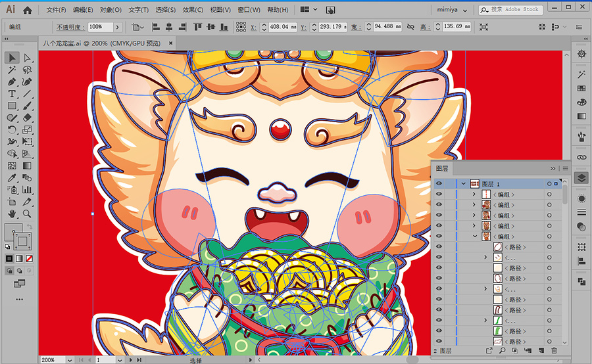Select the Eraser tool

[x=27, y=118]
